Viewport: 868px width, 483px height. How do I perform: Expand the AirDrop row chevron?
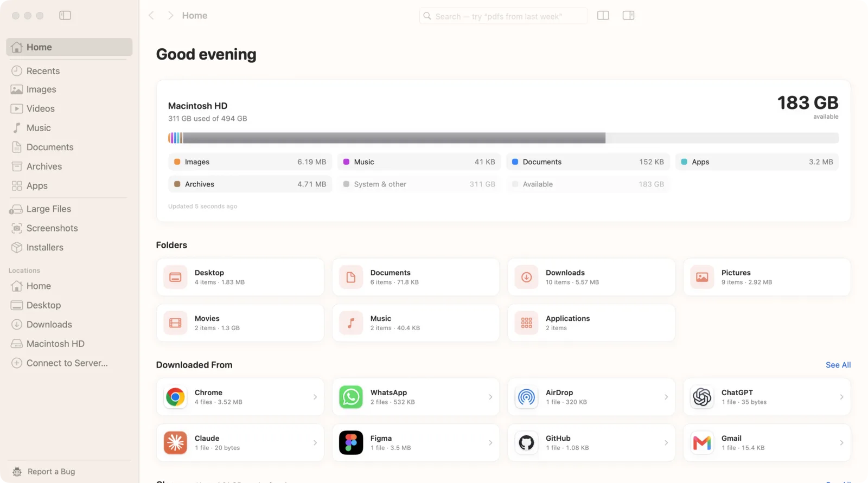pos(666,397)
